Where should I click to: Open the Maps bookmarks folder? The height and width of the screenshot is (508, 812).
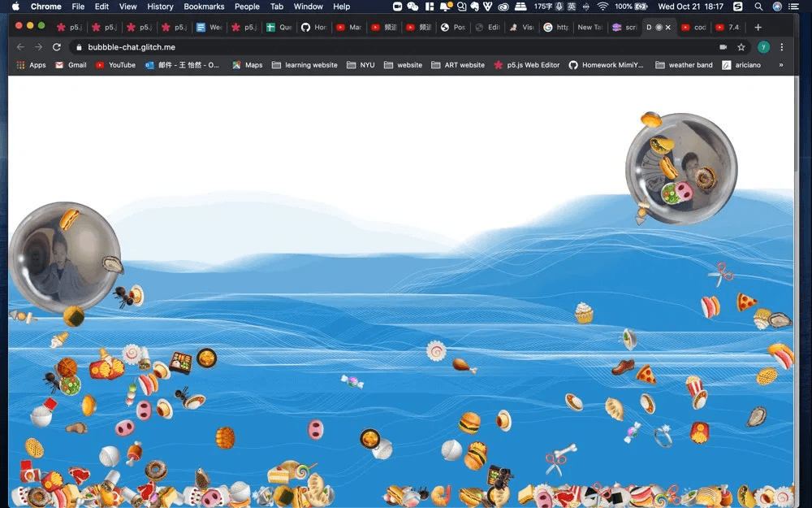coord(247,65)
